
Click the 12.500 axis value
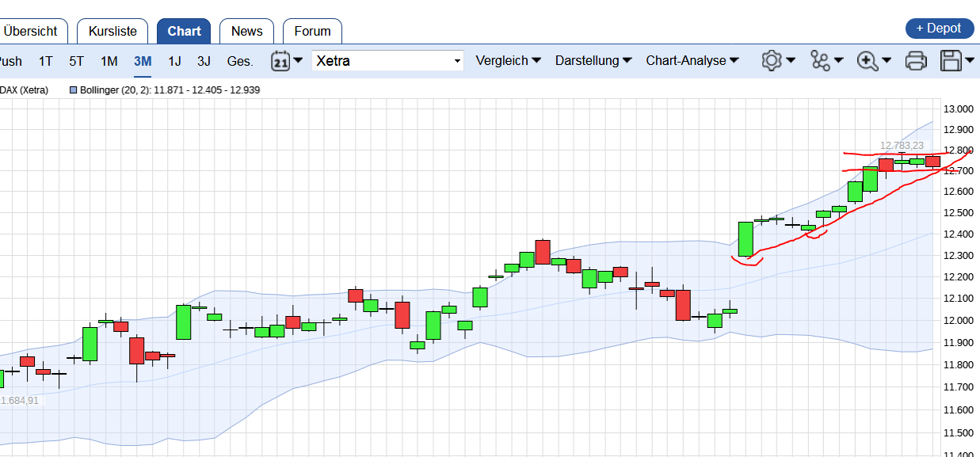[x=958, y=213]
